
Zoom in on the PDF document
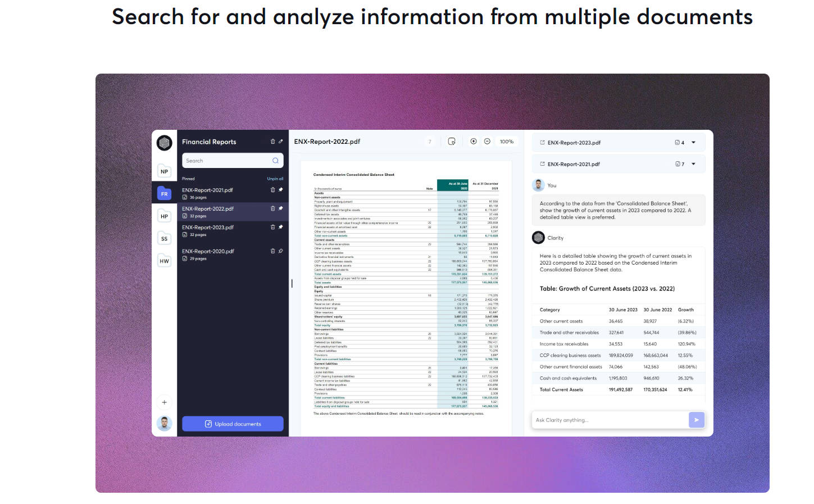[x=474, y=142]
